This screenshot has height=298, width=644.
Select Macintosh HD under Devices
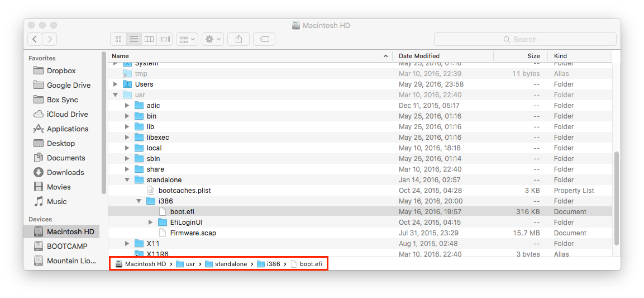pyautogui.click(x=61, y=231)
